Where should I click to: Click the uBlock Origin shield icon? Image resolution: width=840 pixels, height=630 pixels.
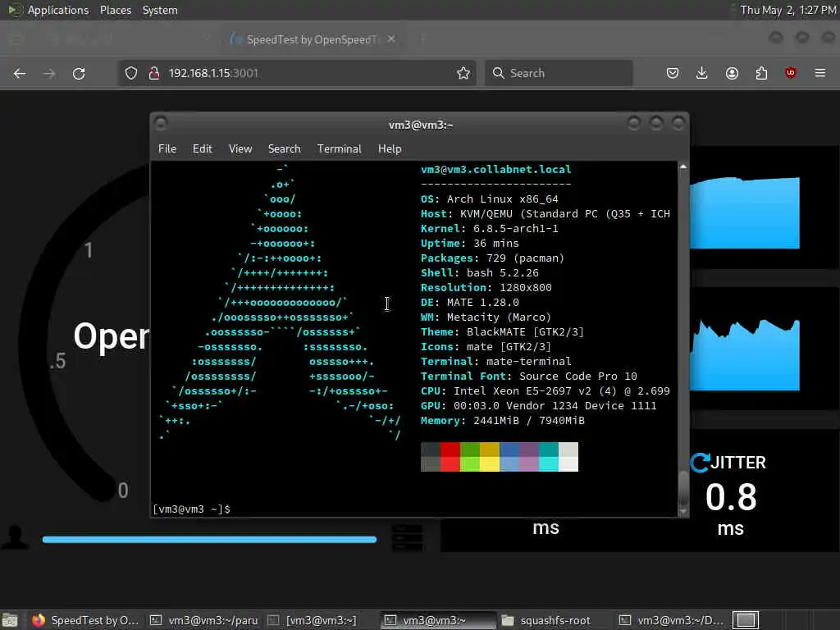[x=791, y=73]
